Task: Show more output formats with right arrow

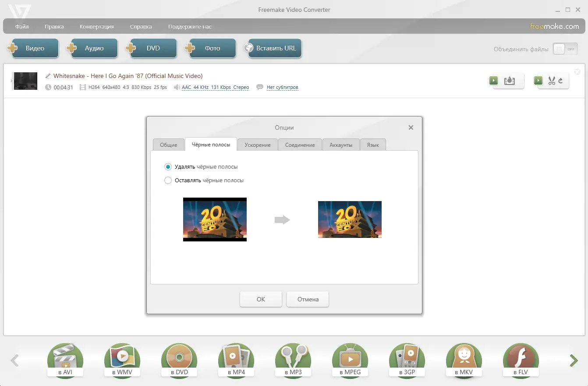Action: coord(574,361)
